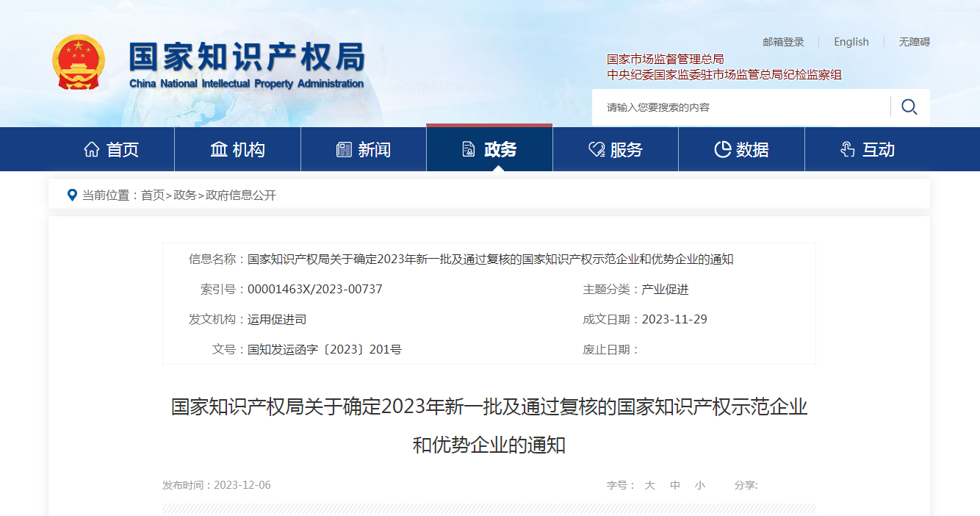Click issuing agency value 运用促进司
Viewport: 980px width, 516px height.
[277, 319]
